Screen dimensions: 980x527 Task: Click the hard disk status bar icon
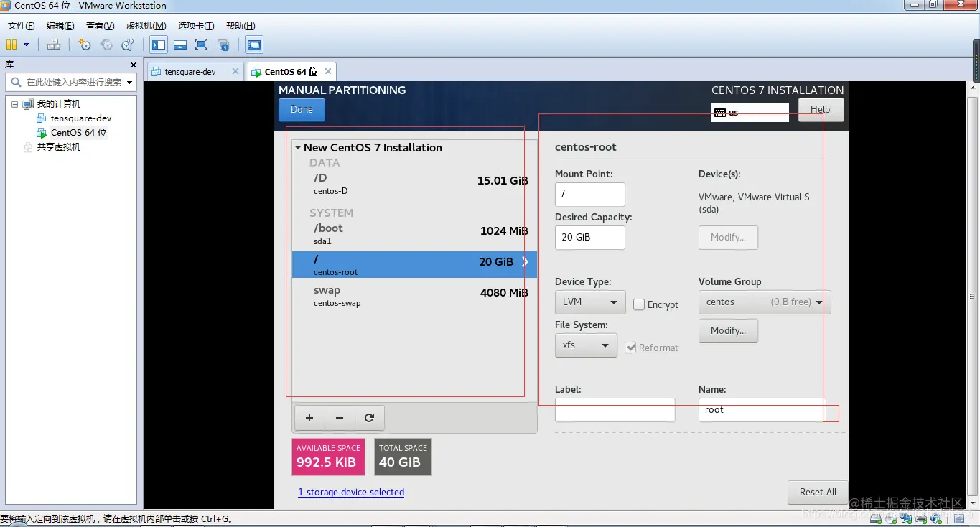[x=875, y=518]
